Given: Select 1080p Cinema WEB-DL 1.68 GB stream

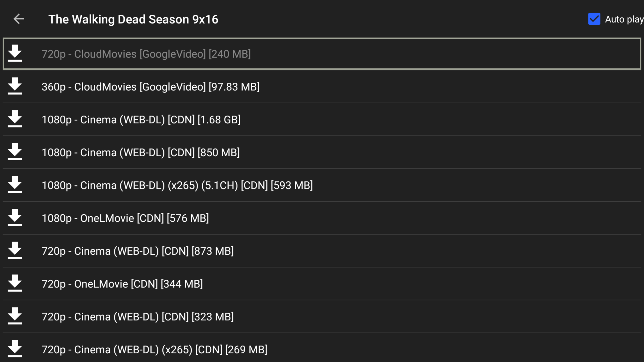Looking at the screenshot, I should point(322,119).
